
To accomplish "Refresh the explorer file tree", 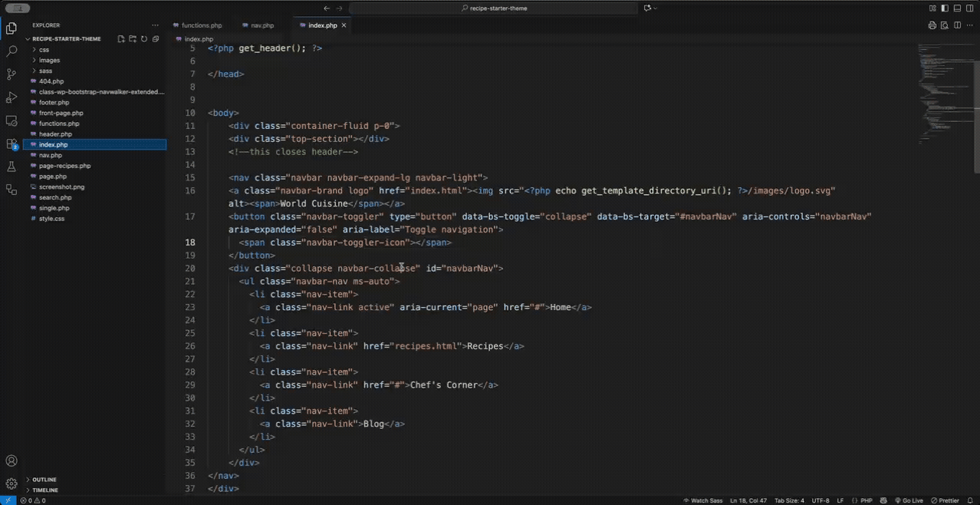I will pos(143,38).
